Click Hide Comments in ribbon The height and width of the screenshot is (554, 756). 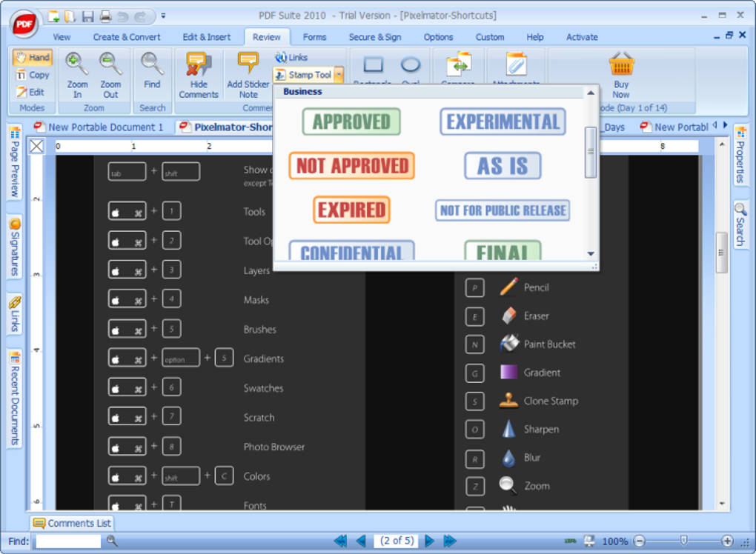[199, 75]
